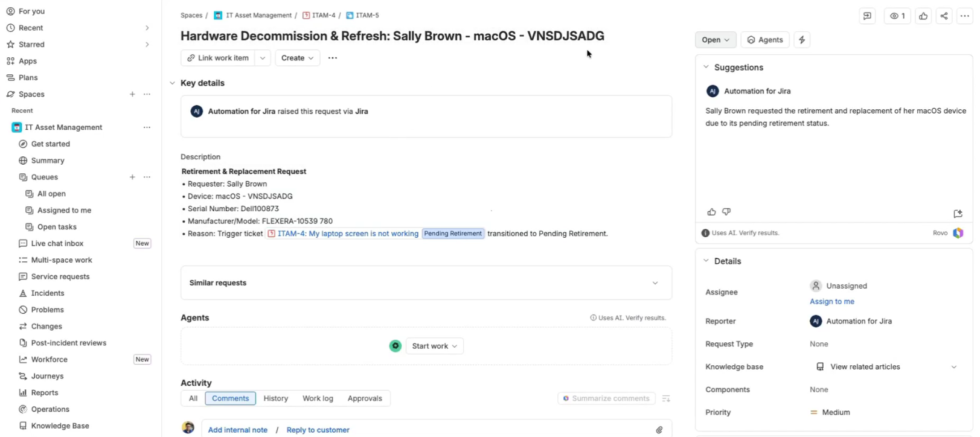Click the thumbs down icon under Suggestions

726,212
